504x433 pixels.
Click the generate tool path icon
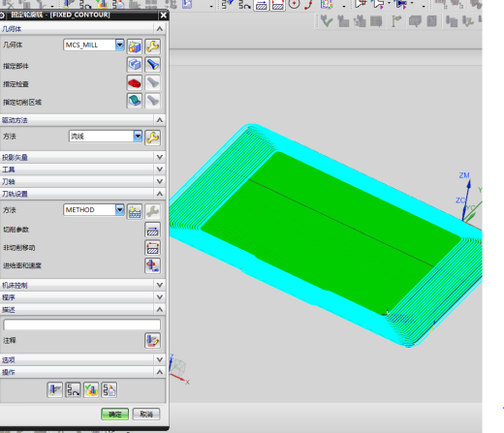pyautogui.click(x=55, y=390)
